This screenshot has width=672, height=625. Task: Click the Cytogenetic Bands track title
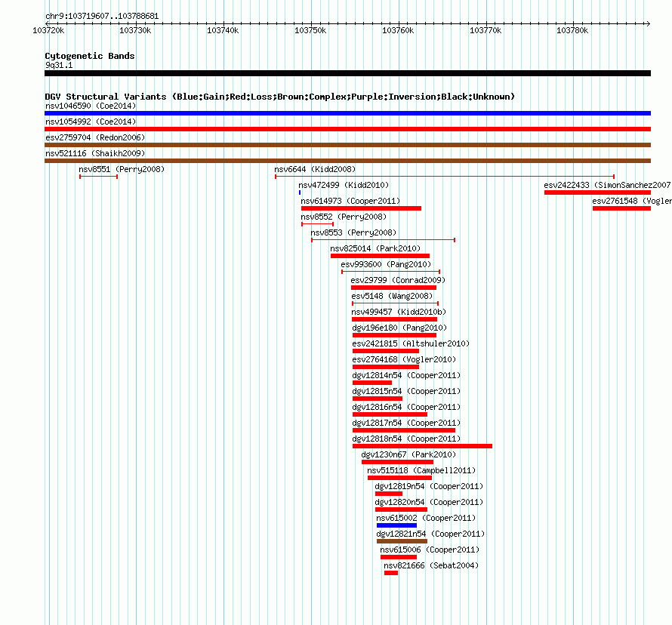(x=90, y=56)
